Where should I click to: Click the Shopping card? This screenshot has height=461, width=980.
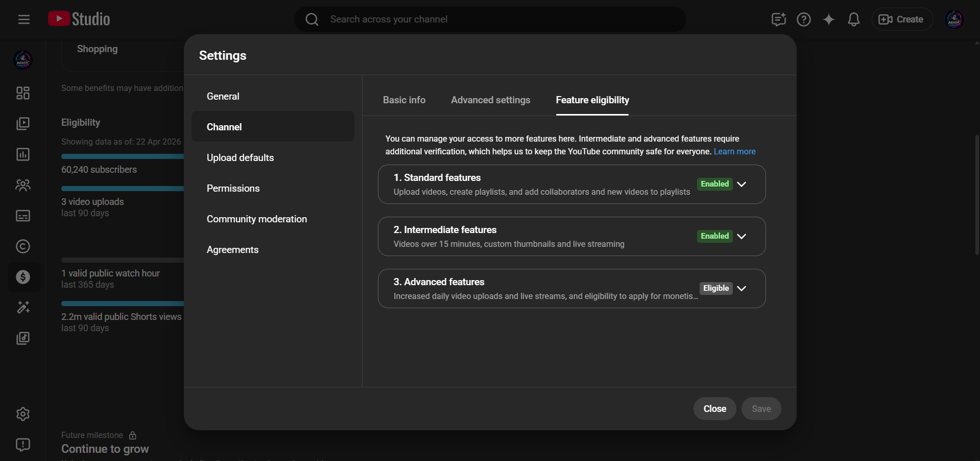click(x=123, y=54)
